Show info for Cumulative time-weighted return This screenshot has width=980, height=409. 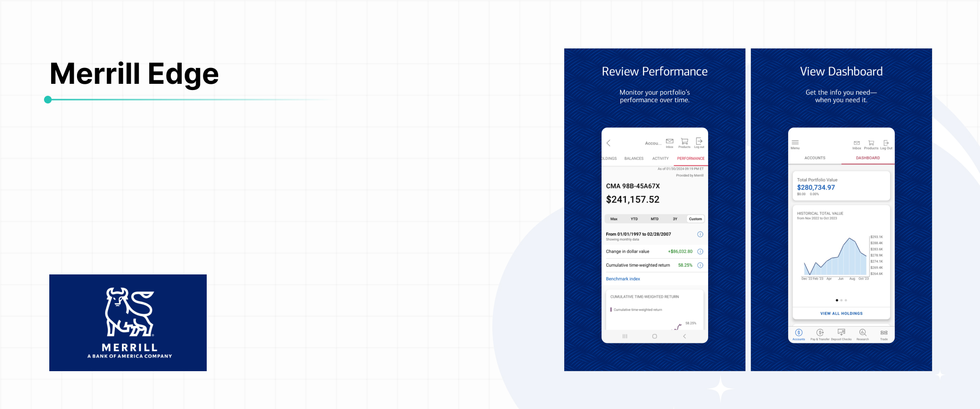[700, 265]
